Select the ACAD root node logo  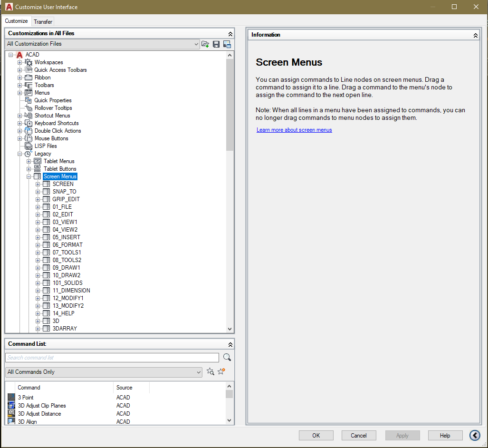(19, 54)
